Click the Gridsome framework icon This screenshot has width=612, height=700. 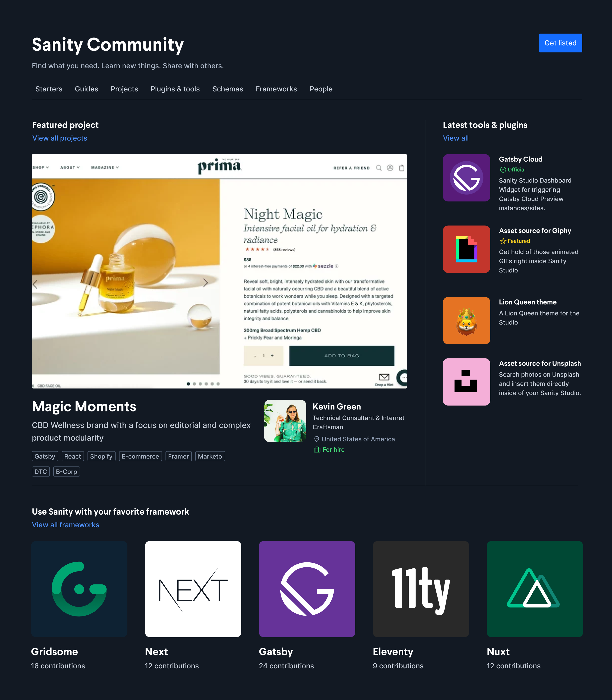[79, 588]
